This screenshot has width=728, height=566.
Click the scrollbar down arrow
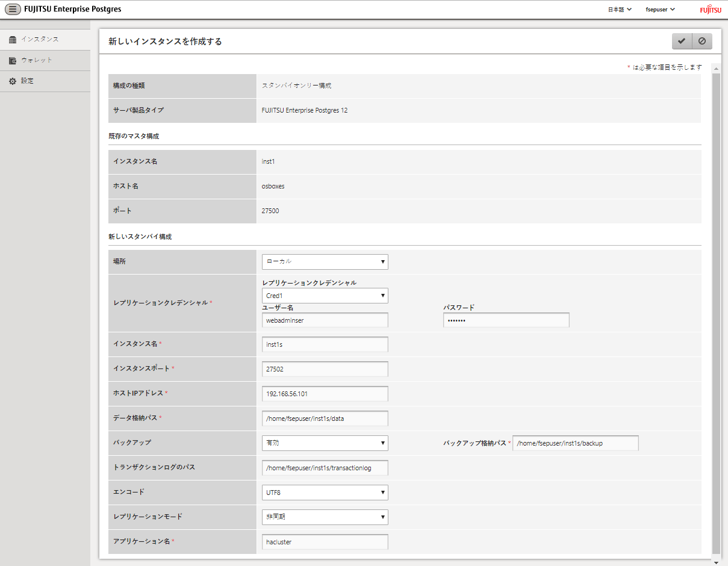tap(716, 562)
